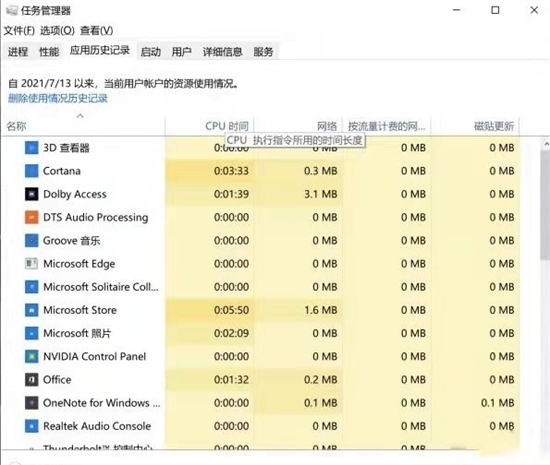Click the Office app icon
The width and height of the screenshot is (550, 465).
32,379
